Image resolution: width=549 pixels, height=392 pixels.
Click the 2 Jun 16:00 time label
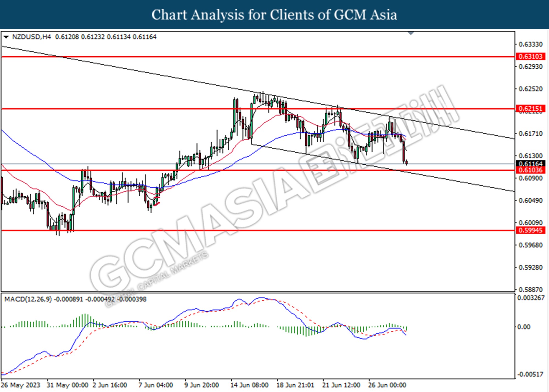(x=110, y=385)
